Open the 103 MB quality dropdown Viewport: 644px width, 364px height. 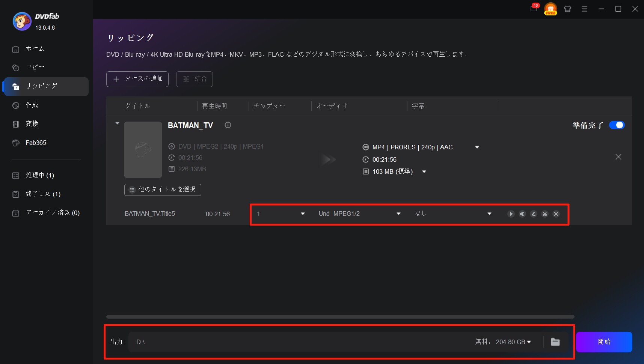tap(424, 172)
